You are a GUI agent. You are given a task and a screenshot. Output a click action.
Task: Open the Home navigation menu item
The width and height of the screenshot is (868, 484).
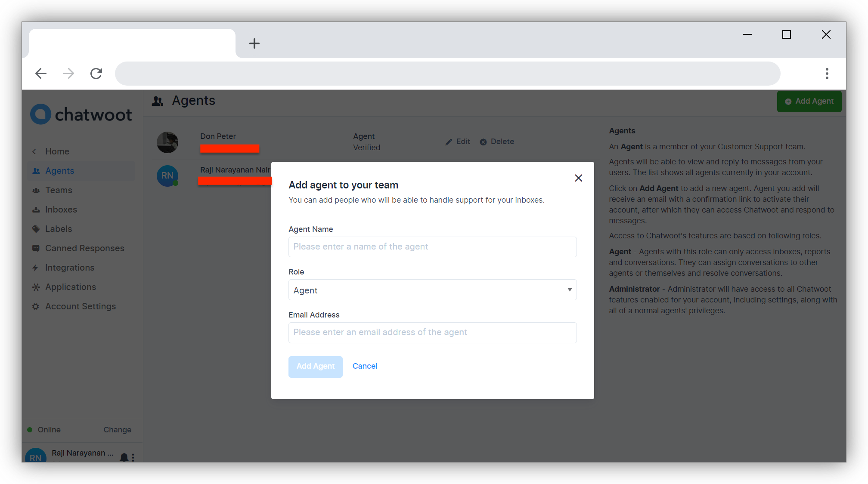[57, 151]
